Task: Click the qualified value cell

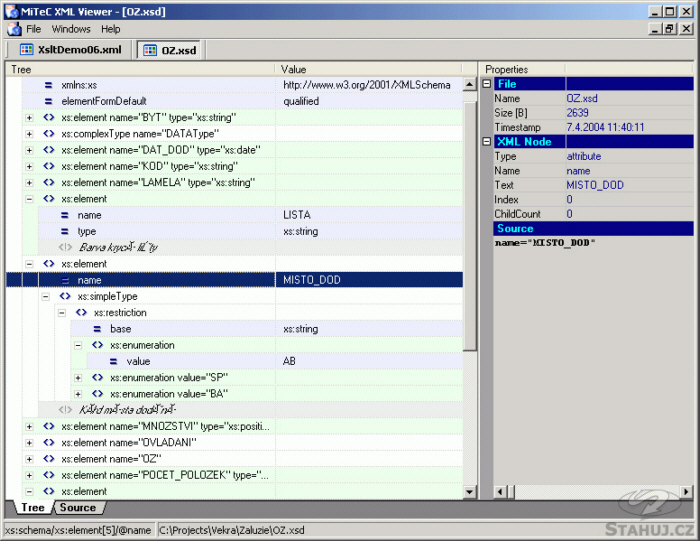Action: coord(369,101)
